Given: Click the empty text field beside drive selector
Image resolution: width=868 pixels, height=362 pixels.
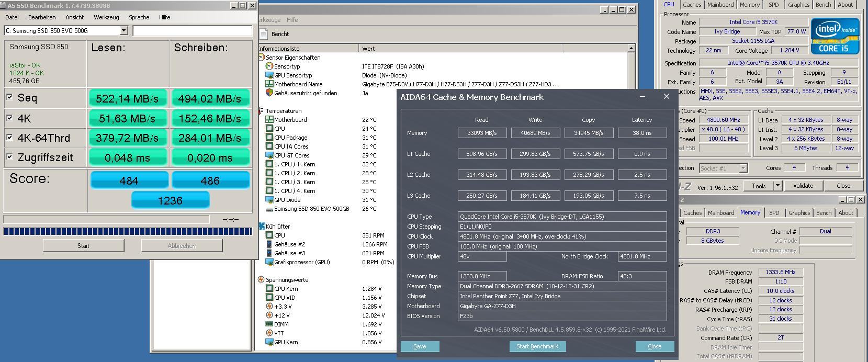Looking at the screenshot, I should [193, 31].
